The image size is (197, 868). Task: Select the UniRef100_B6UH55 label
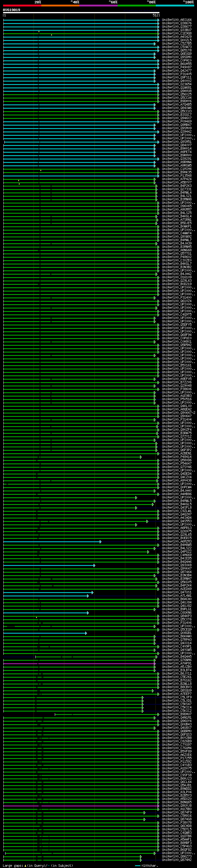(x=177, y=64)
